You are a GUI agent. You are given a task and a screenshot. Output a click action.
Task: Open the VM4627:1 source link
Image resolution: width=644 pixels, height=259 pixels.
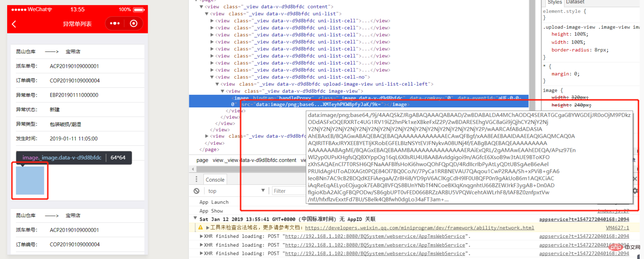617,228
